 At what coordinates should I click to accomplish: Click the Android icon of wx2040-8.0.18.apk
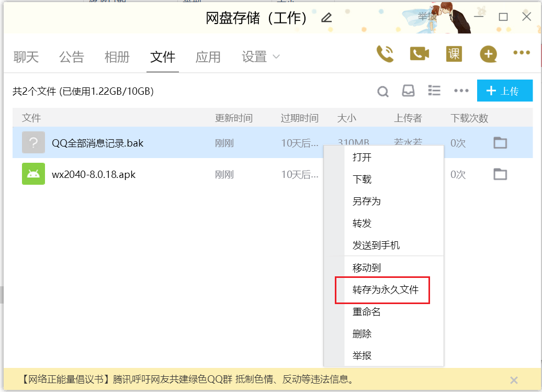pyautogui.click(x=33, y=174)
